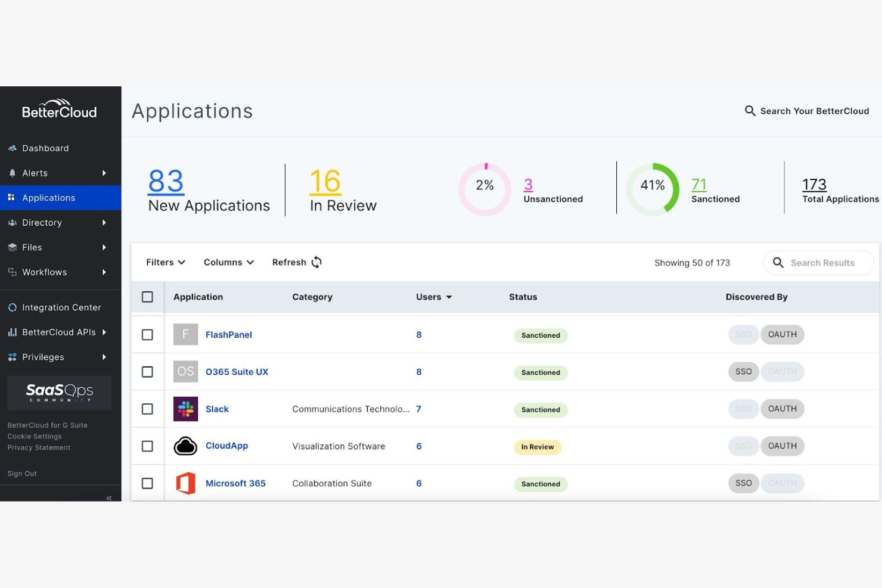This screenshot has height=588, width=882.
Task: Click the BetterCloud APIs bar chart icon
Action: 12,332
